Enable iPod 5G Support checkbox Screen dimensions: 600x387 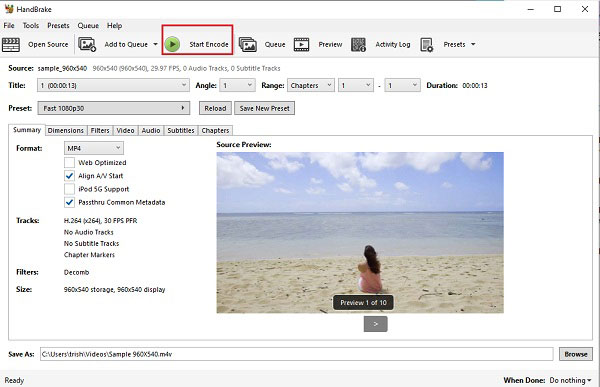coord(69,189)
